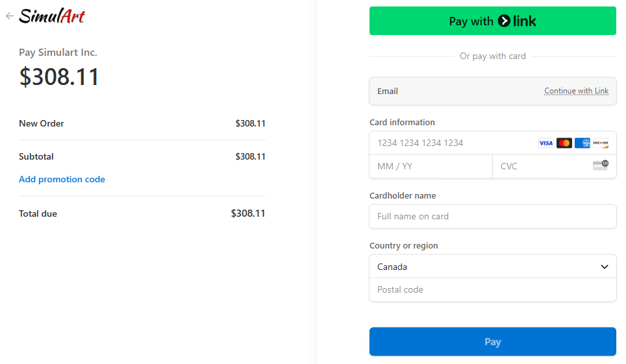Image resolution: width=626 pixels, height=364 pixels.
Task: Focus the Cardholder name field
Action: (x=492, y=217)
